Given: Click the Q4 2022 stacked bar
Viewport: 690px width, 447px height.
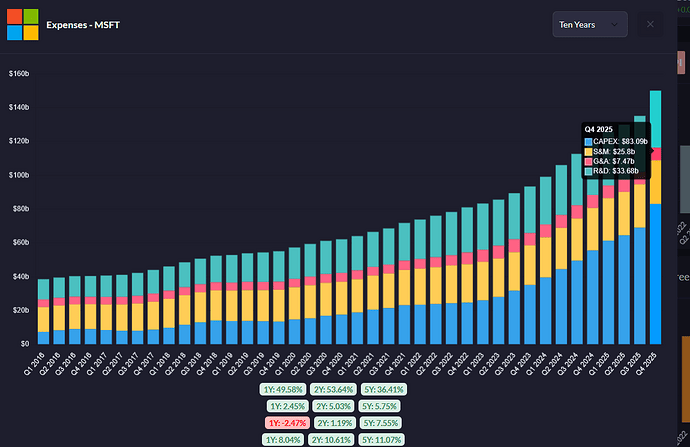Looking at the screenshot, I should (467, 275).
